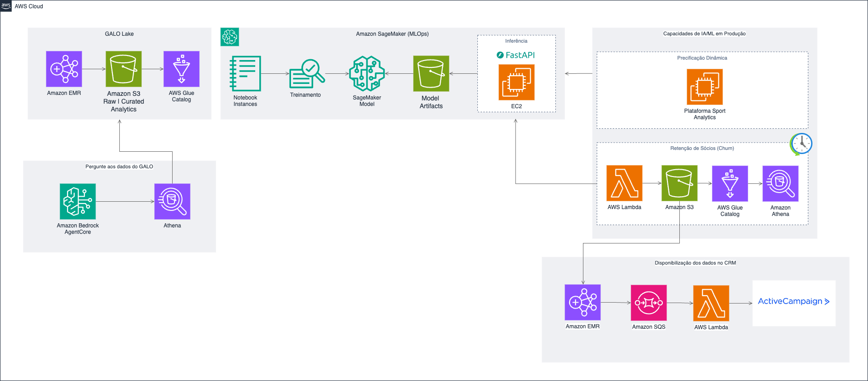Click the Amazon S3 Raw Curated Analytics bucket
868x381 pixels.
(123, 69)
